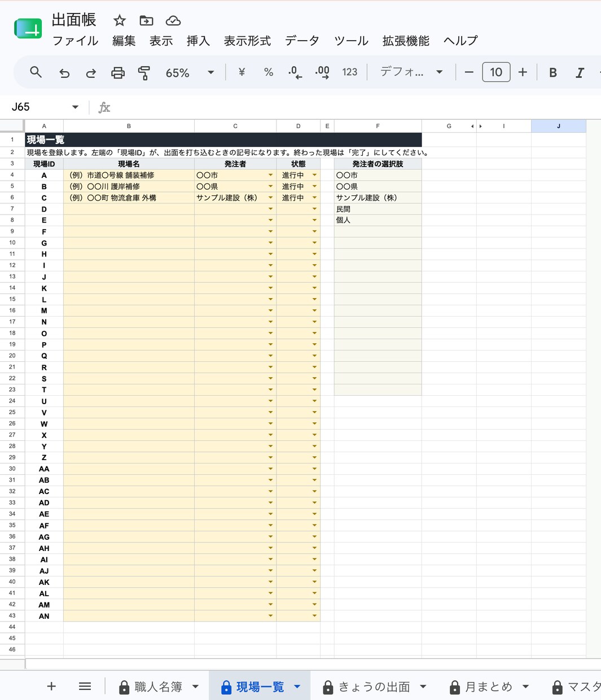Open 状態 dropdown in row D
The width and height of the screenshot is (601, 700).
coord(315,209)
